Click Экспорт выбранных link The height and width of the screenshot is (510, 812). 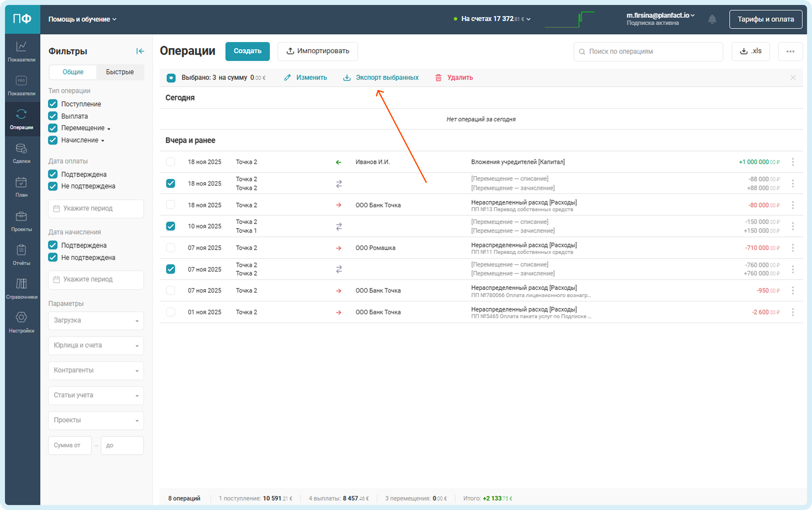tap(386, 77)
